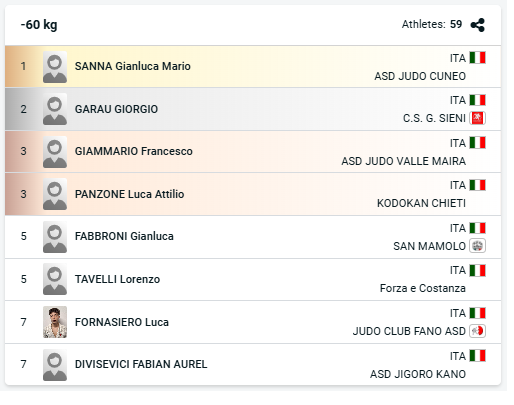This screenshot has height=405, width=514.
Task: Click the Italian flag beside SANNA Gianluca Mario
Action: tap(477, 58)
